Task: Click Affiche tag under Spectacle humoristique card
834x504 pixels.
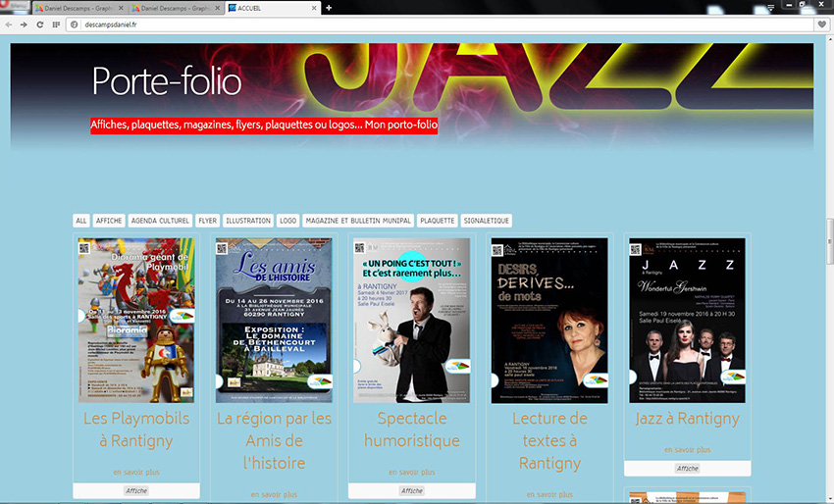Action: [412, 490]
